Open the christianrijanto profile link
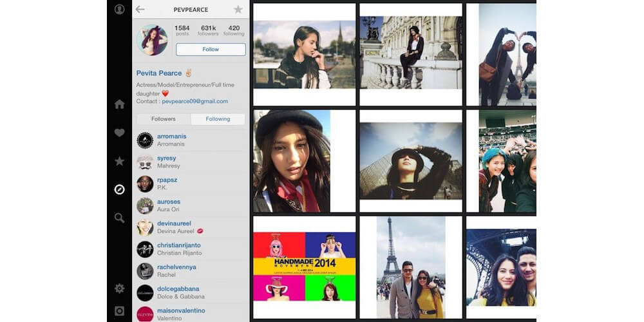 [x=179, y=245]
